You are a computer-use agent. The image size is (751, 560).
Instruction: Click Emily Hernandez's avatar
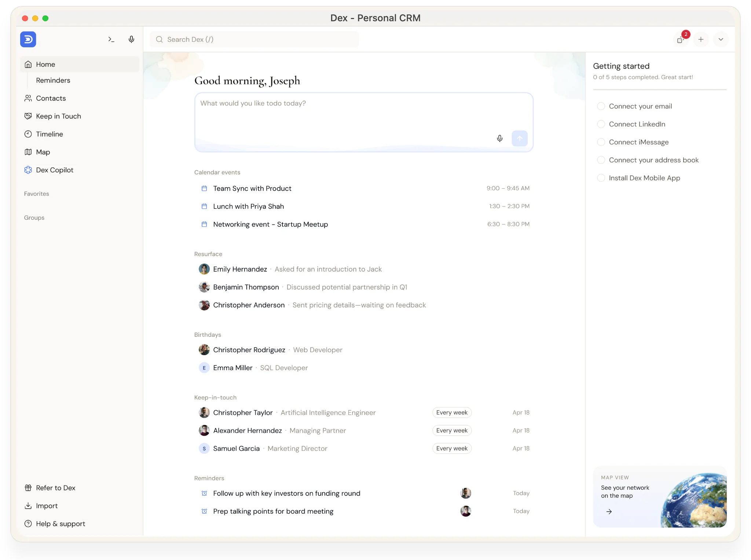[x=204, y=269]
